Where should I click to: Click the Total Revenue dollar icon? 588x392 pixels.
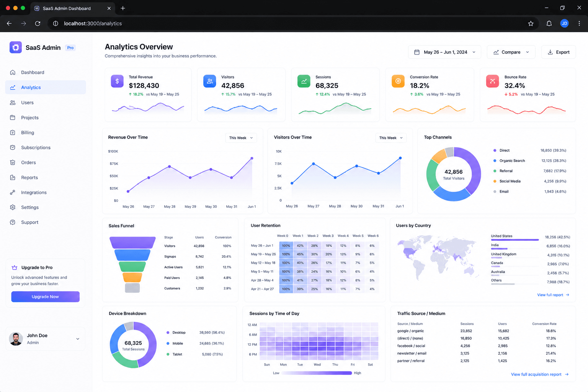pos(117,81)
